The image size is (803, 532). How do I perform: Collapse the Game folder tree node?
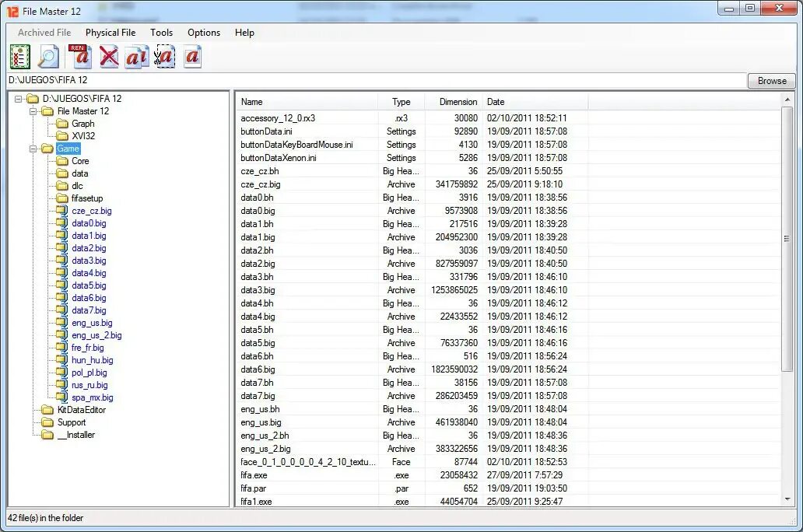pos(33,149)
